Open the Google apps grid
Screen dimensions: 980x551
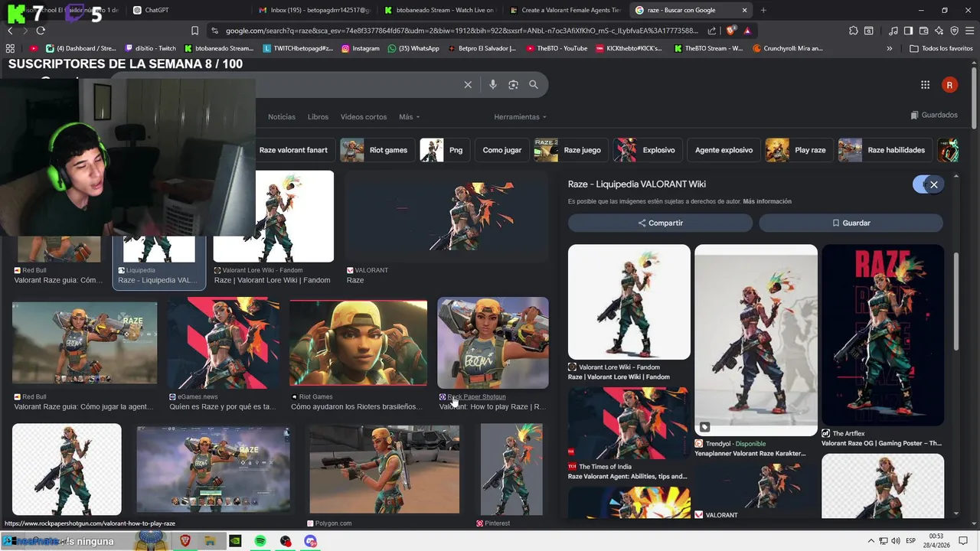click(925, 85)
